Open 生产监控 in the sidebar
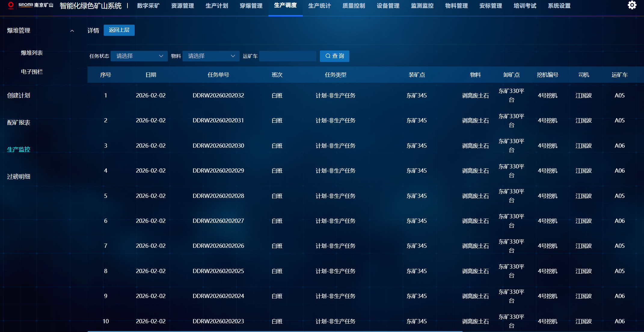Image resolution: width=644 pixels, height=332 pixels. tap(19, 149)
